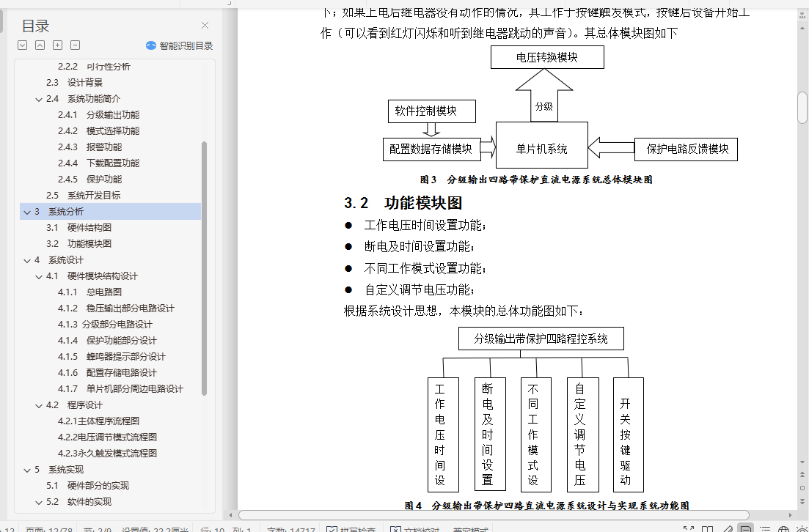Click the outline panel vertical scrollbar thumb
The height and width of the screenshot is (532, 809).
coord(205,268)
